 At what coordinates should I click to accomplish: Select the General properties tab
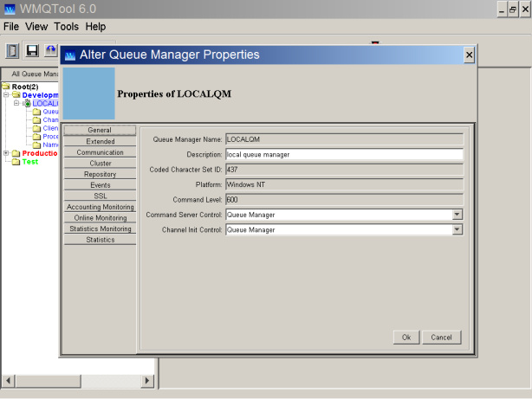click(x=100, y=130)
